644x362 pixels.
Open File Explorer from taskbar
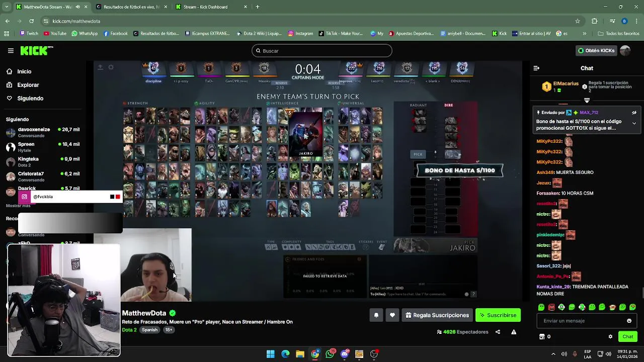point(300,354)
